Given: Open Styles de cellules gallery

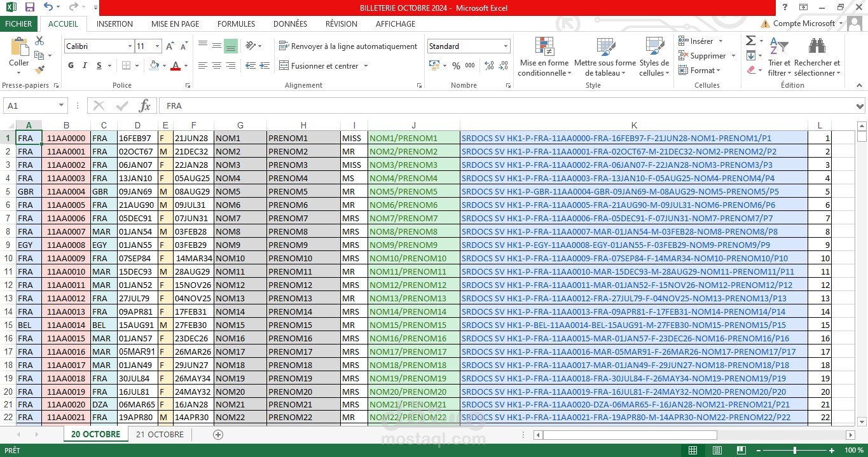Looking at the screenshot, I should click(x=654, y=57).
